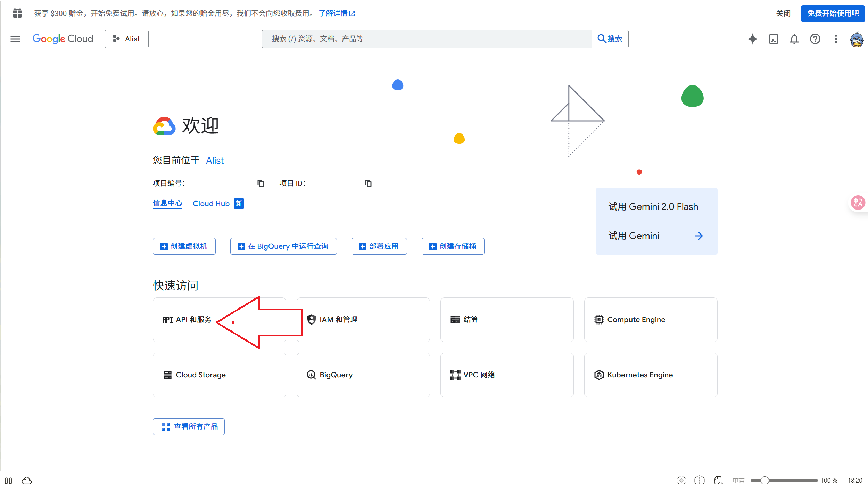Adjust the zoom slider in status bar

point(764,480)
